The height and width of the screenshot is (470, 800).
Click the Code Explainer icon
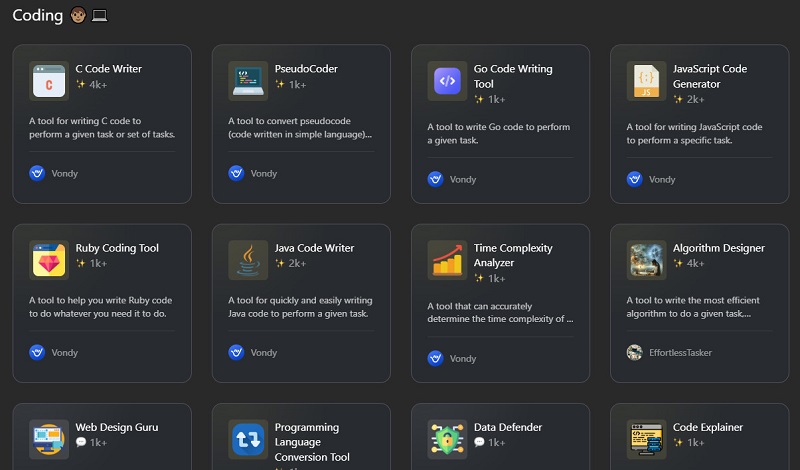tap(646, 439)
